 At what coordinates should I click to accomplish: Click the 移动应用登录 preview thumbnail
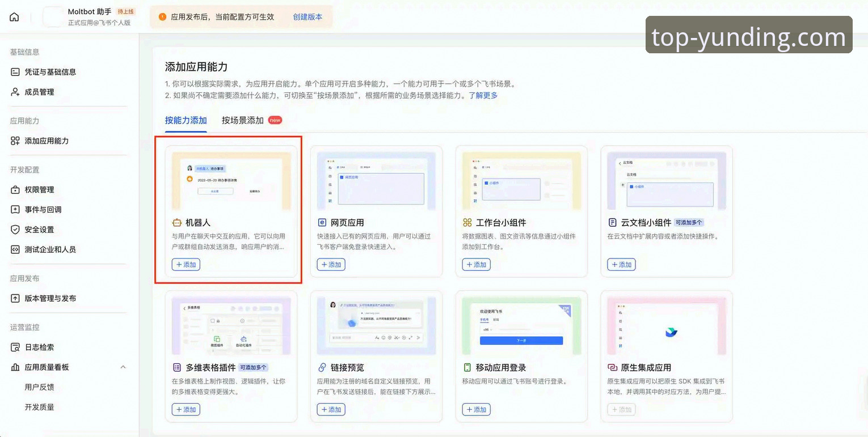(522, 326)
